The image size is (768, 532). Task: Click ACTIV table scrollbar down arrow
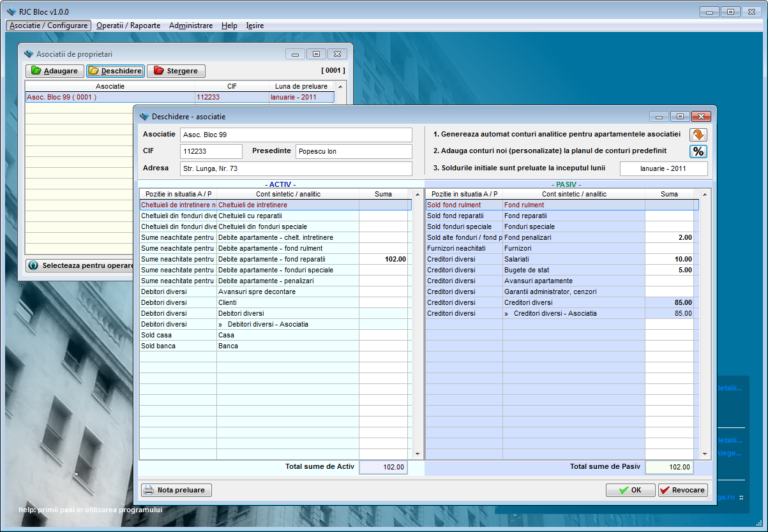coord(418,454)
